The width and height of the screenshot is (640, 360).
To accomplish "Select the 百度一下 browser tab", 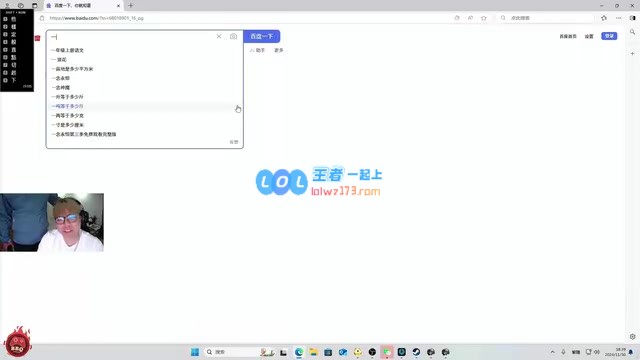I will click(83, 6).
